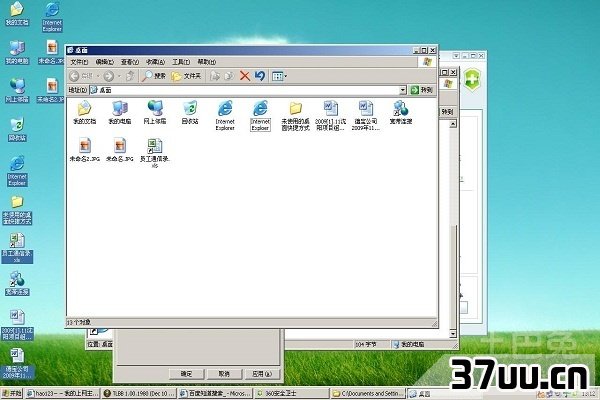The width and height of the screenshot is (600, 400).
Task: Click the Move To folder toolbar icon
Action: 215,76
